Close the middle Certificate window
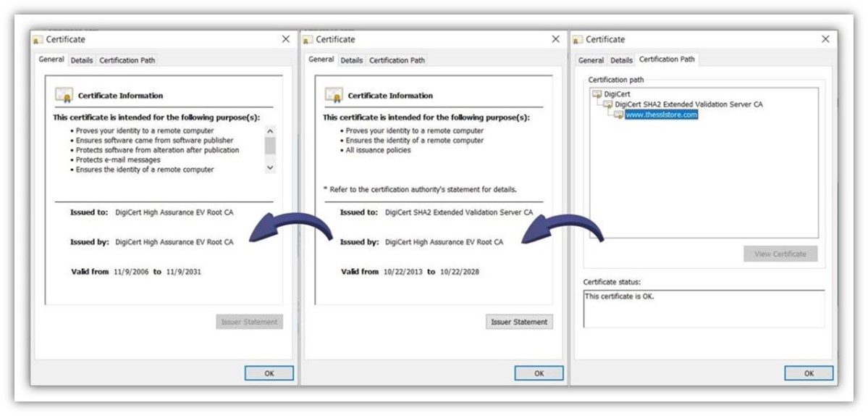 pyautogui.click(x=556, y=39)
